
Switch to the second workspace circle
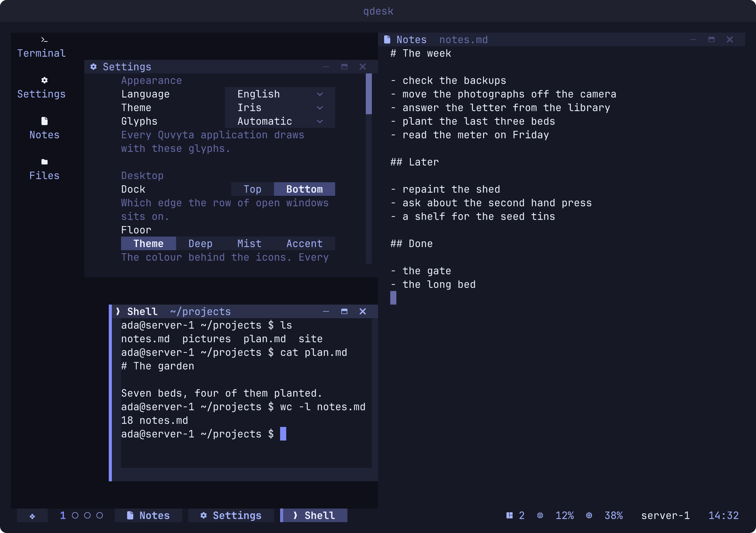pos(75,516)
